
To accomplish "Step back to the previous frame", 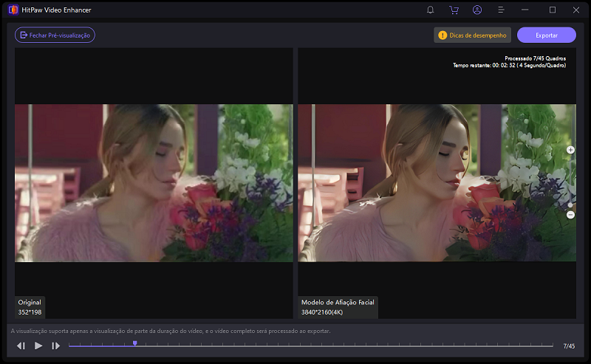I will 21,346.
